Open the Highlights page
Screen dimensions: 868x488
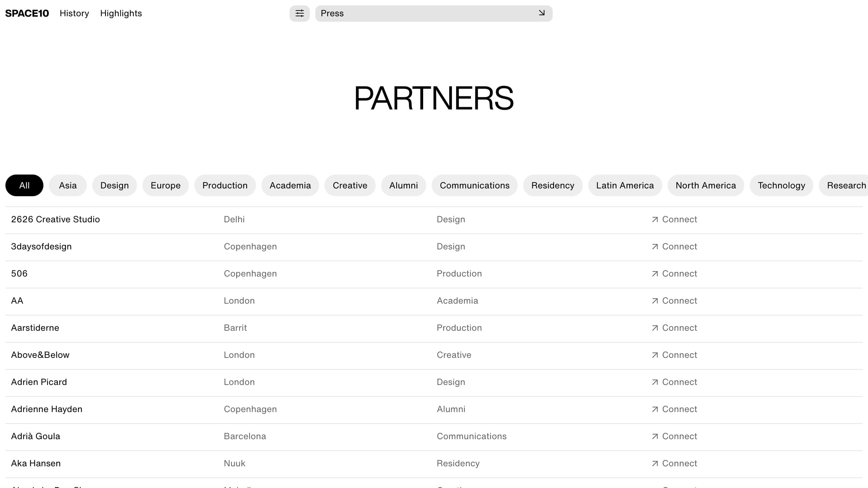(x=121, y=14)
